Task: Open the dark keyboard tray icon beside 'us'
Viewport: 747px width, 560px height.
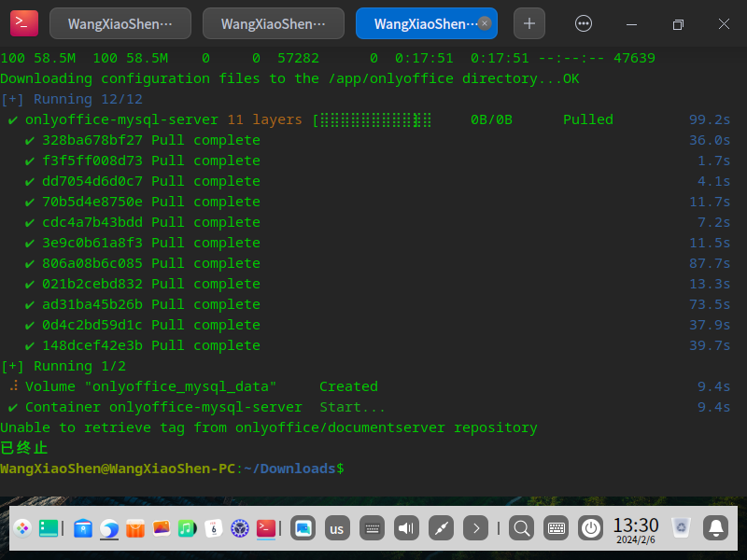Action: tap(372, 528)
